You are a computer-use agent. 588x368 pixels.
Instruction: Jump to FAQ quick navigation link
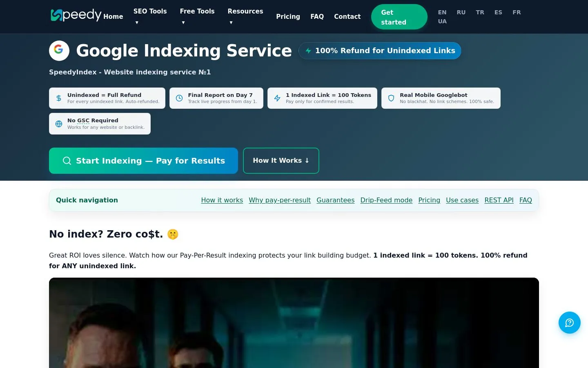click(526, 200)
